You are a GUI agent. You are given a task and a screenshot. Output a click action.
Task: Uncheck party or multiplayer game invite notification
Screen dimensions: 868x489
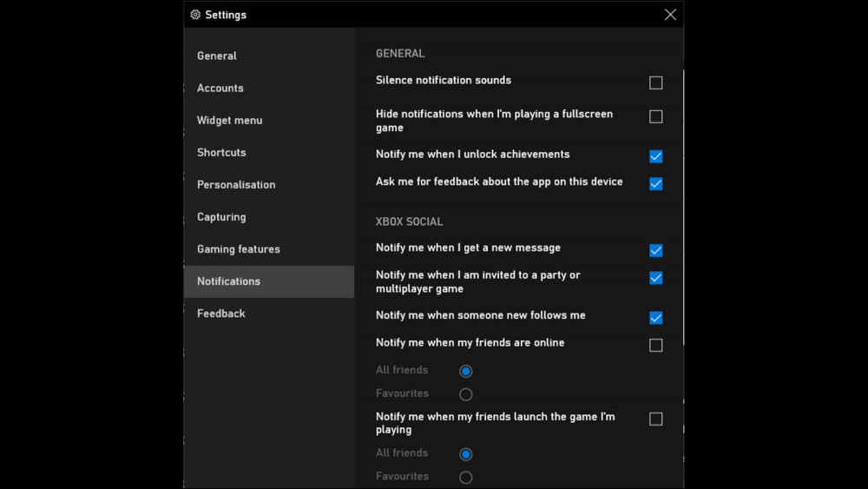point(656,278)
